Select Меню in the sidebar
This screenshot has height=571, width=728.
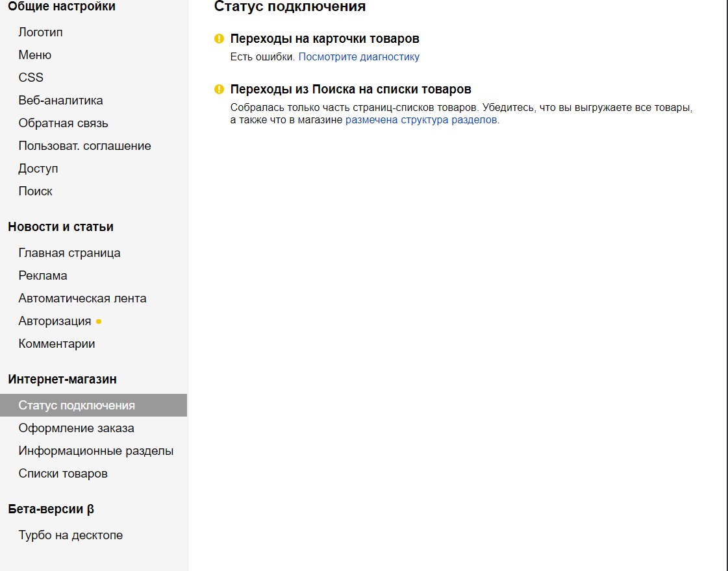click(x=35, y=55)
